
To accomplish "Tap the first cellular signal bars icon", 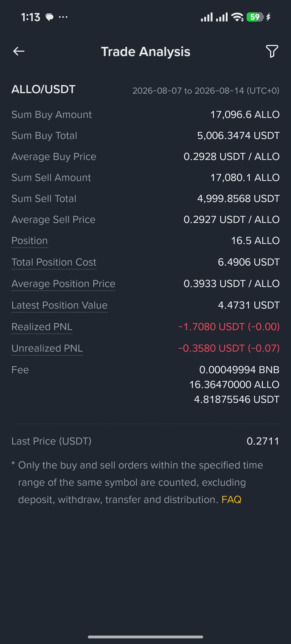I will coord(207,17).
